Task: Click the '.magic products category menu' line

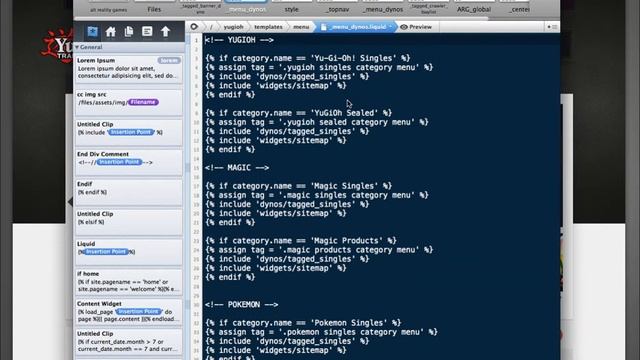Action: point(319,250)
